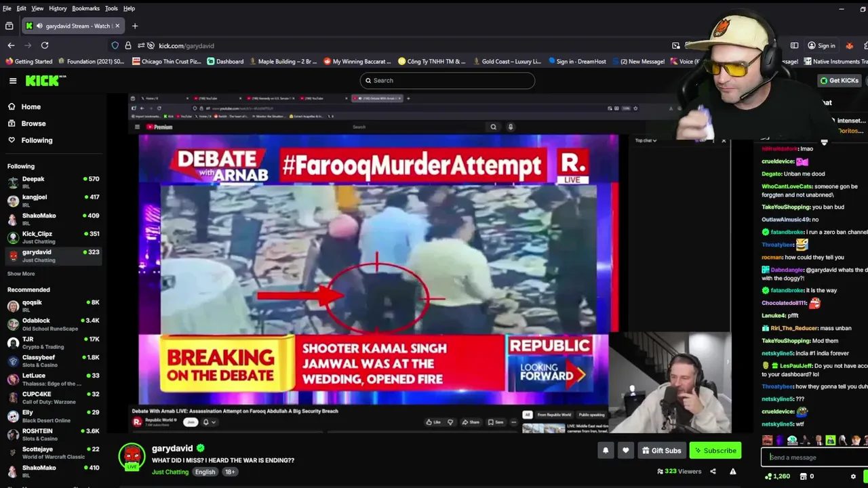Go back in browser
868x488 pixels.
click(x=11, y=45)
